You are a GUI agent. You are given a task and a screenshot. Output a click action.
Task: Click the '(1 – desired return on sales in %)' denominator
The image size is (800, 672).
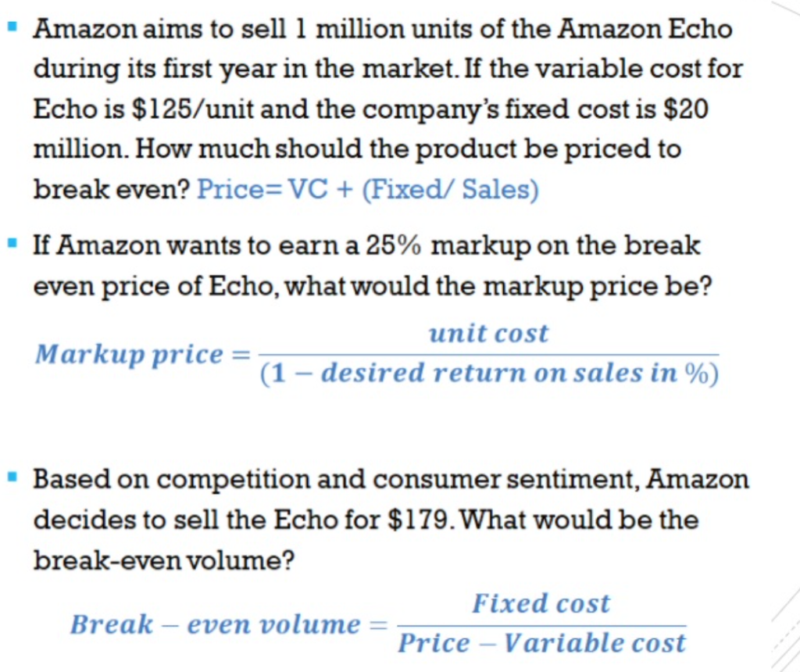pyautogui.click(x=489, y=373)
